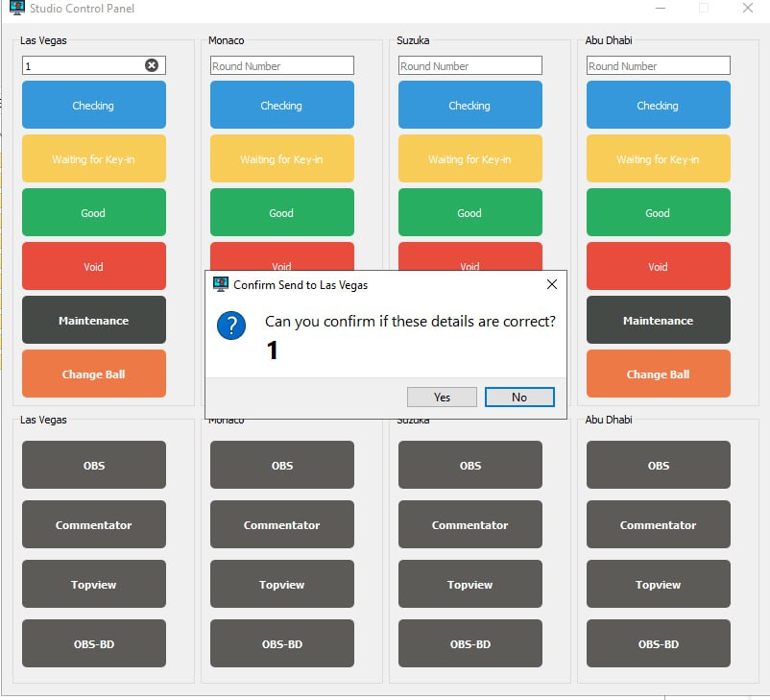Focus the Abu Dhabi Round Number field
Screen dimensions: 770x700
point(658,65)
